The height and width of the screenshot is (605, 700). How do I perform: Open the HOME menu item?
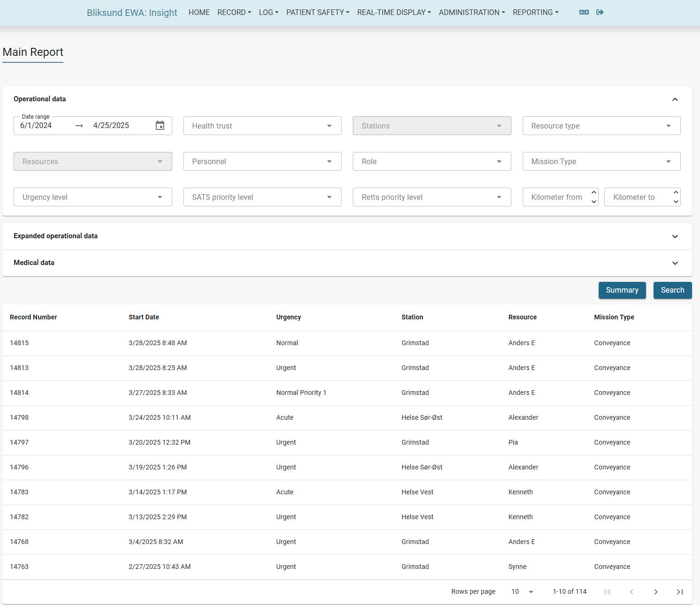199,12
